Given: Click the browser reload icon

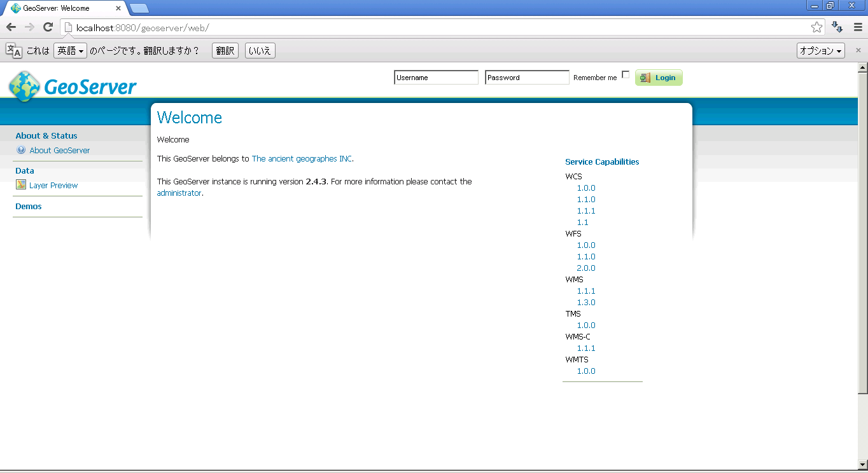Looking at the screenshot, I should (48, 27).
